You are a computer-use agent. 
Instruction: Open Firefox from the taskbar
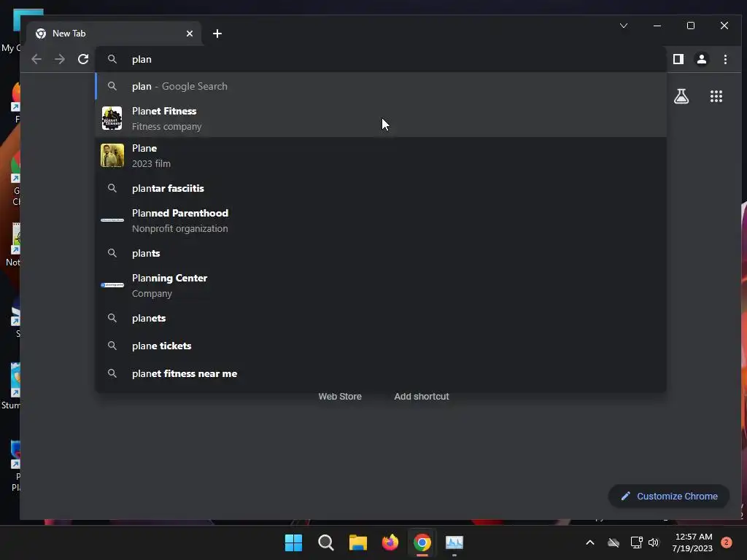pos(390,542)
